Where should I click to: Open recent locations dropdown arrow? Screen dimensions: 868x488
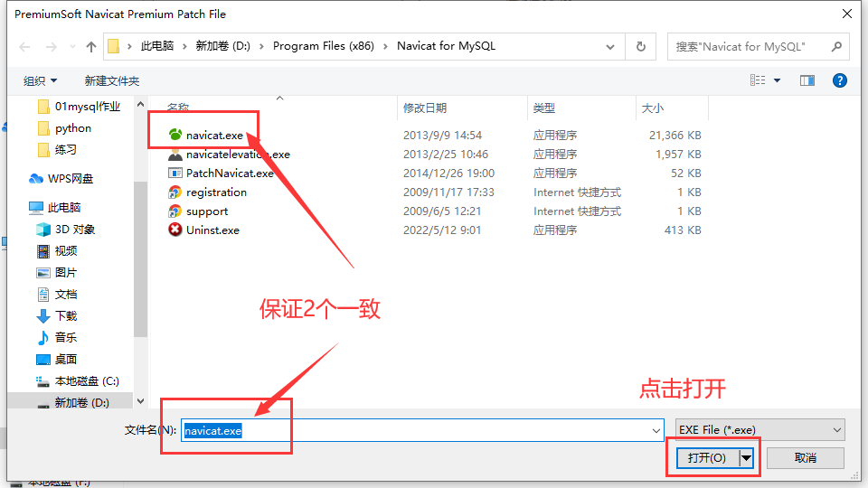(72, 47)
